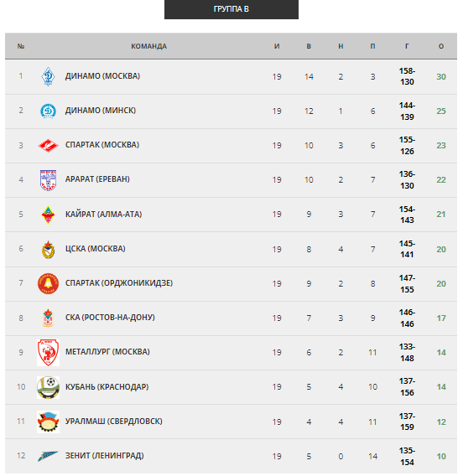
Task: Open the Кайрат (Алма-Ата) team name
Action: pos(104,215)
